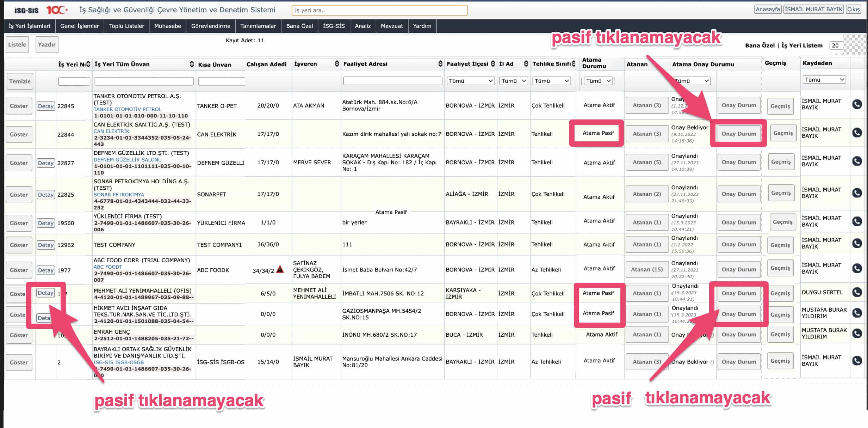Click İSG-SİS logo in header

[x=26, y=10]
